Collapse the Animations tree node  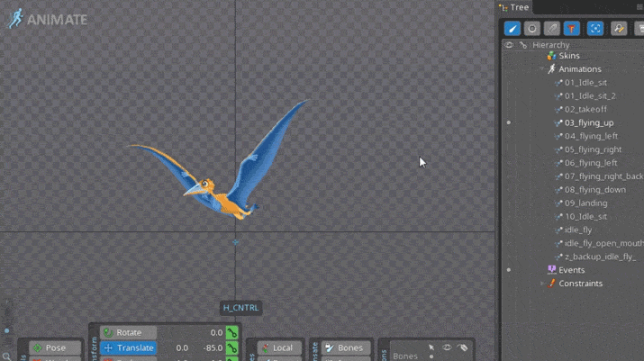point(542,69)
